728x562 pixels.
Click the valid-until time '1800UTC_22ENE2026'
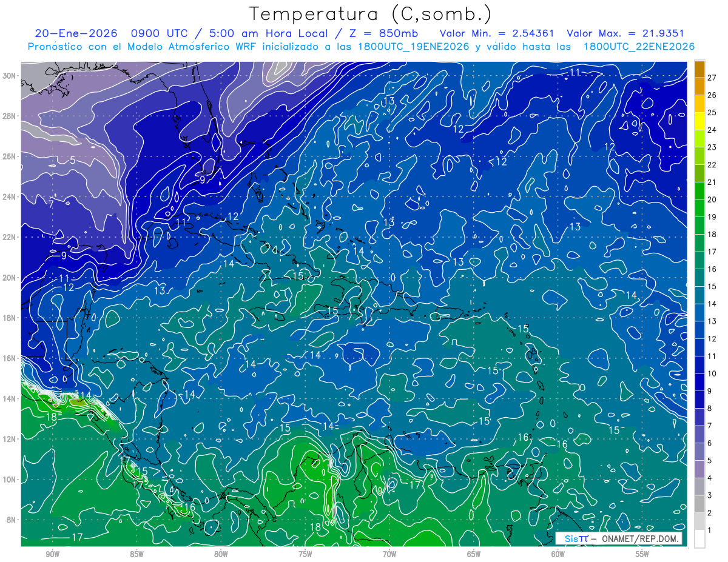tap(639, 47)
